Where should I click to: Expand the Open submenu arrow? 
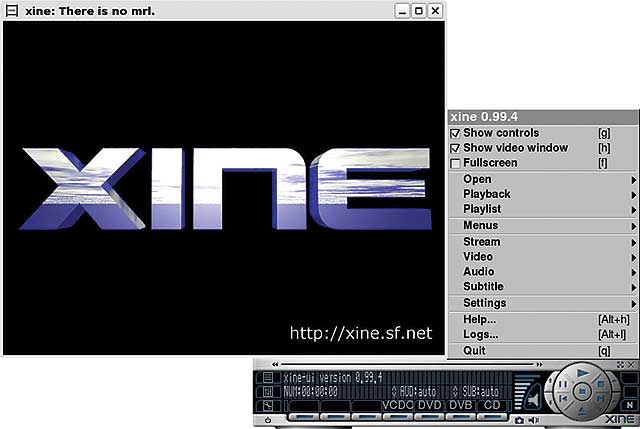point(633,180)
